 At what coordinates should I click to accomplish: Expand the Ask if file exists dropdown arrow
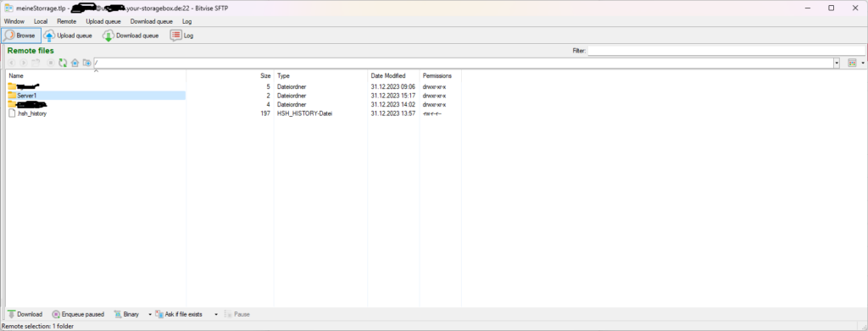(x=216, y=314)
